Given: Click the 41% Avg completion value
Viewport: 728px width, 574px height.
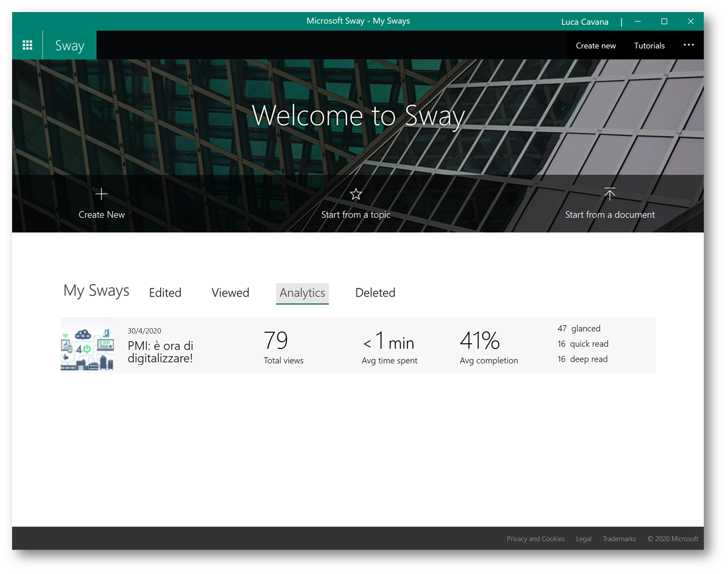Looking at the screenshot, I should (x=489, y=347).
